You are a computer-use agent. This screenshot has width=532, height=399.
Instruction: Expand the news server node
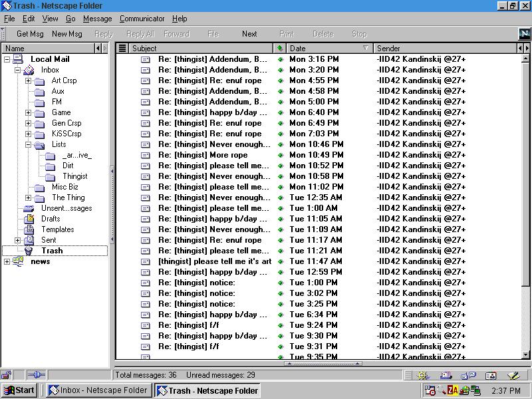coord(7,261)
